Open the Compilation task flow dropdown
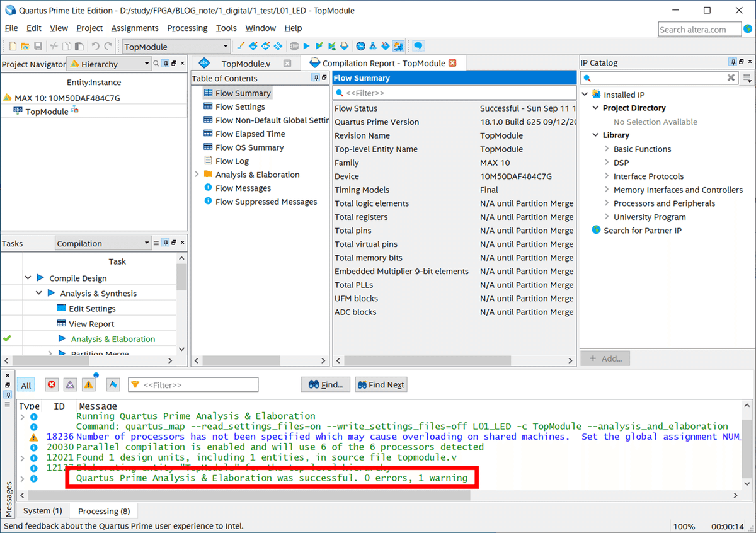 (103, 243)
